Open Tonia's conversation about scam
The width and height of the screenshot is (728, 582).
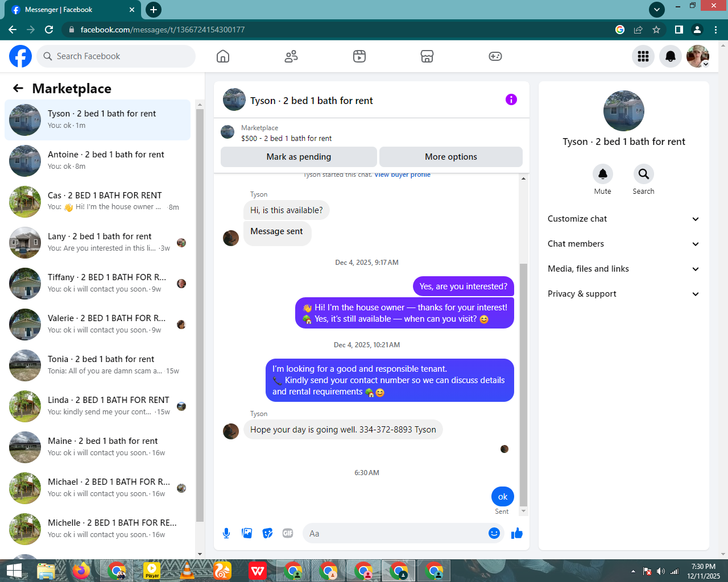(x=97, y=365)
